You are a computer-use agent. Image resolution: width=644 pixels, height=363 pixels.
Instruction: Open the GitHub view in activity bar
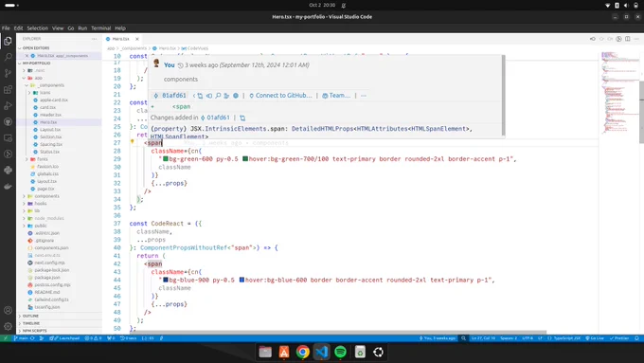(8, 121)
